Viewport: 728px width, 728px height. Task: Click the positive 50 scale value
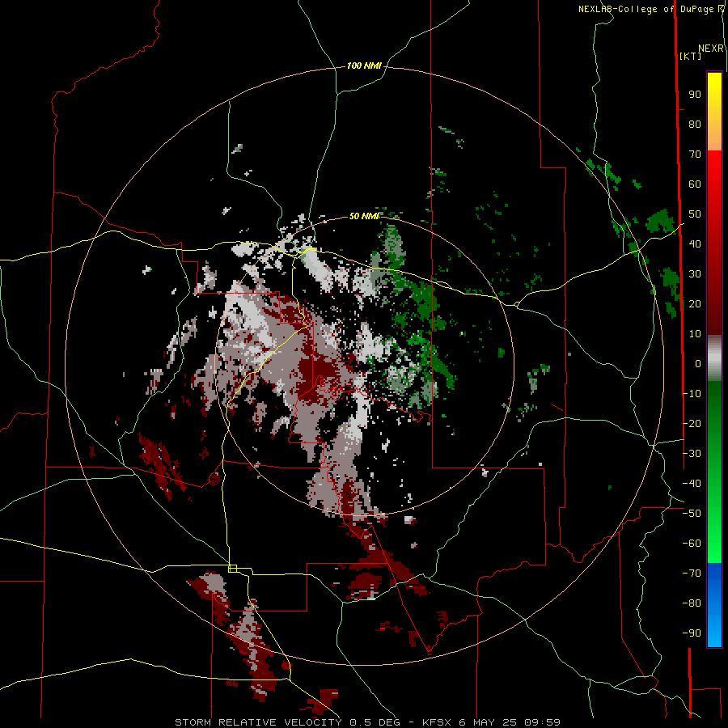click(x=695, y=214)
